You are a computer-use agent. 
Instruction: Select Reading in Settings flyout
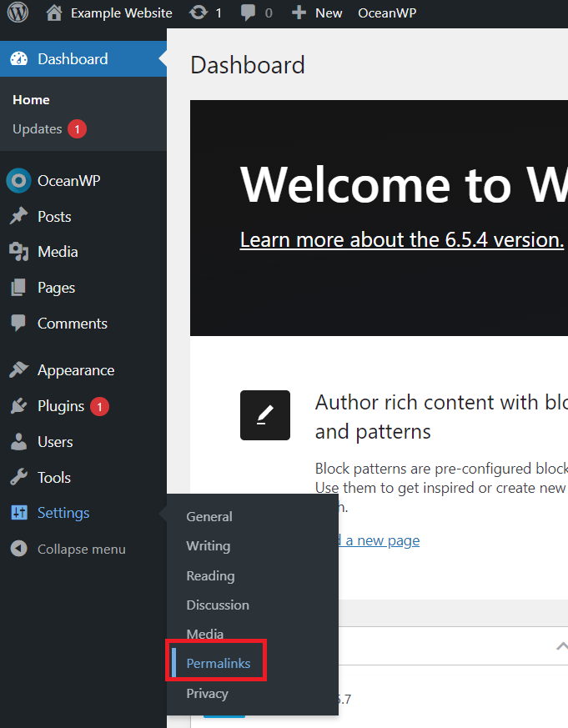pyautogui.click(x=210, y=575)
